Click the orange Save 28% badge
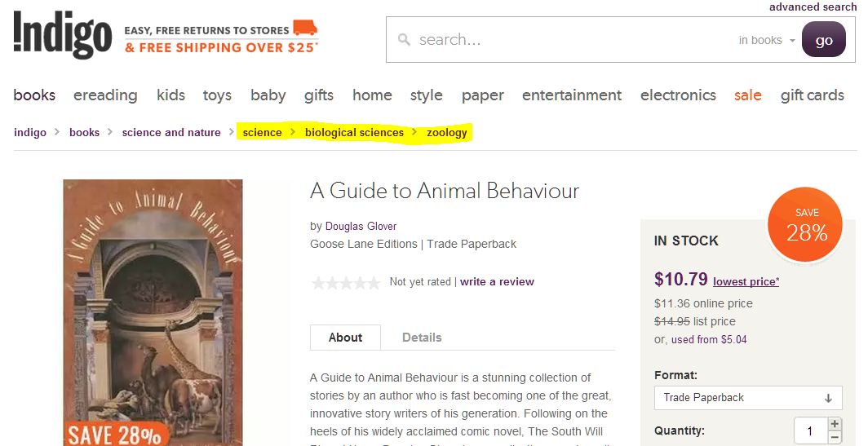 tap(806, 226)
